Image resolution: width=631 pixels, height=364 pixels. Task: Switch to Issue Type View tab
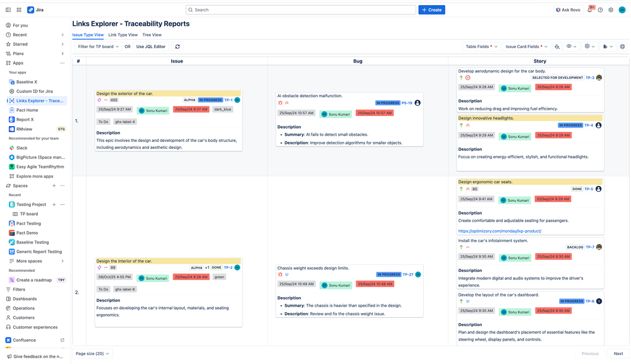(x=88, y=35)
